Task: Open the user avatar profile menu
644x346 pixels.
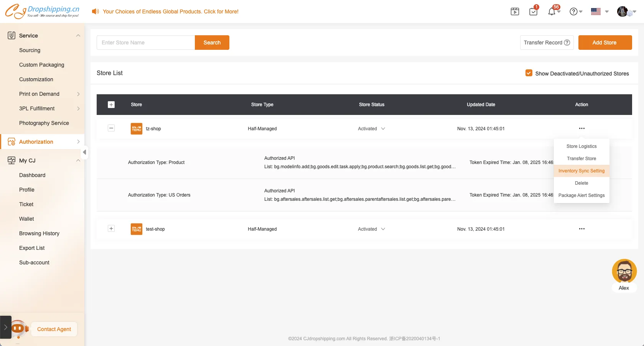Action: click(x=623, y=11)
